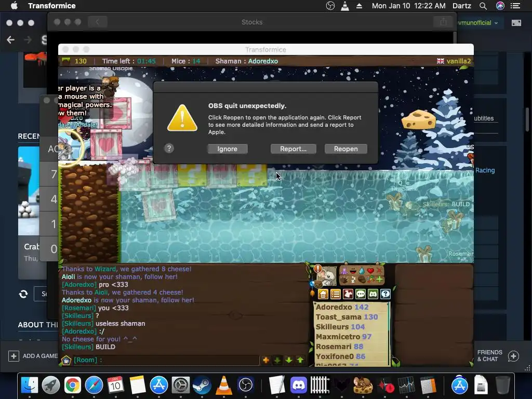Reopen OBS from the crash dialog

(x=345, y=149)
